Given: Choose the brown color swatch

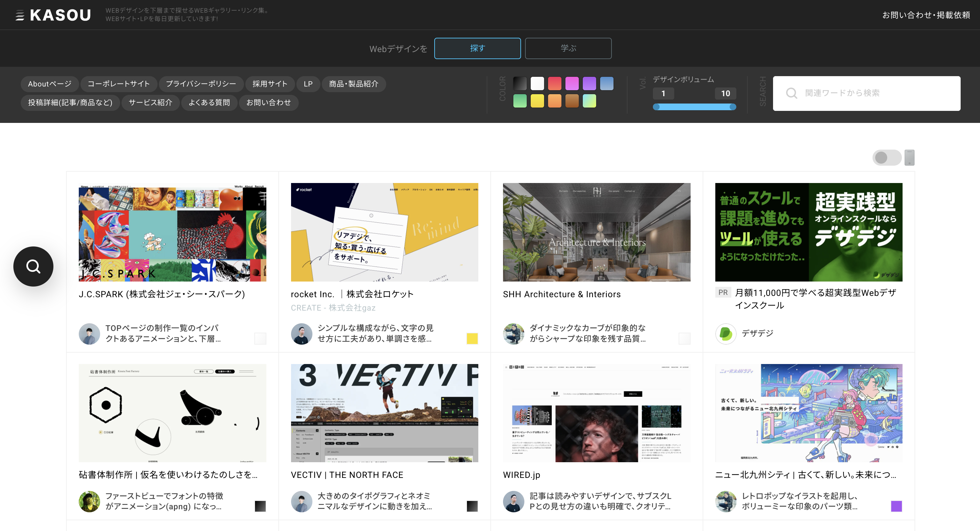Looking at the screenshot, I should click(572, 101).
